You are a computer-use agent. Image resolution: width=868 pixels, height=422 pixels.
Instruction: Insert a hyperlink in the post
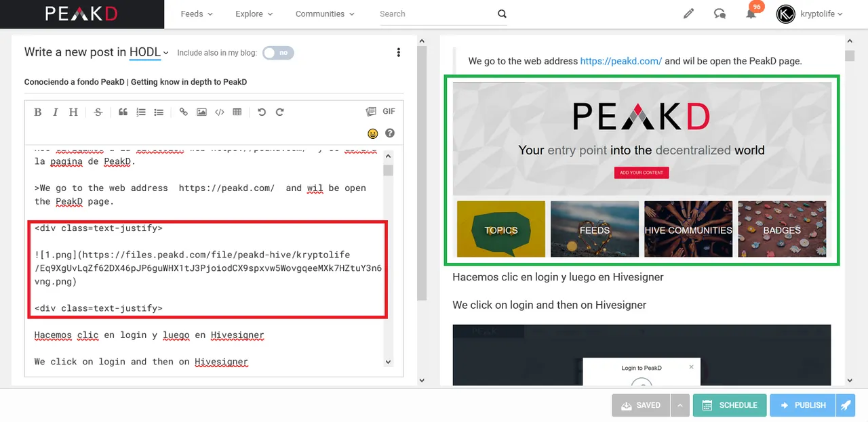[184, 112]
